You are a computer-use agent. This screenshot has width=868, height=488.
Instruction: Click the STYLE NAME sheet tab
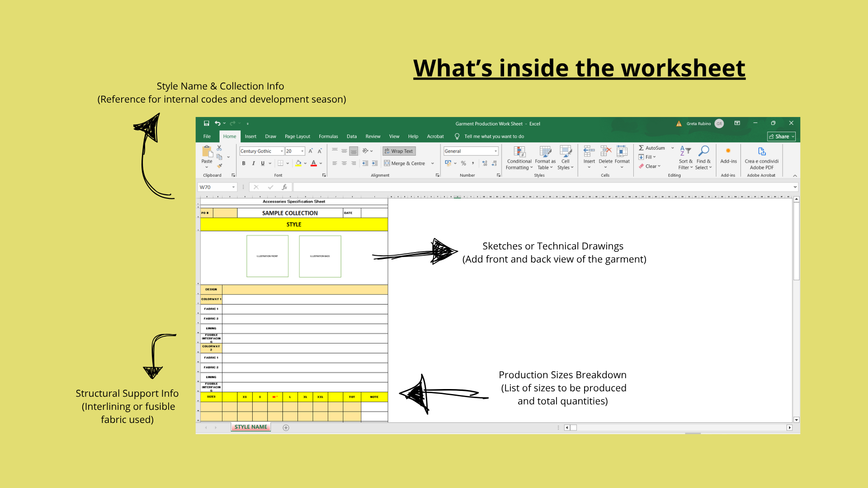tap(250, 427)
